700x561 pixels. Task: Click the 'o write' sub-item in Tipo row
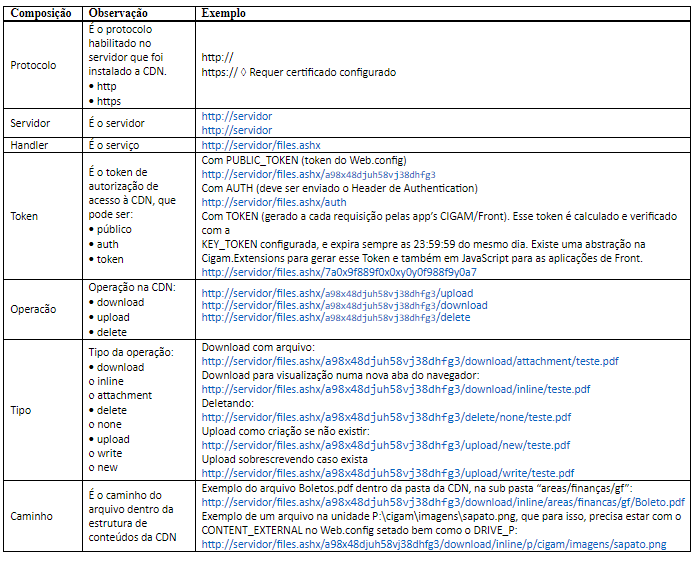click(105, 453)
